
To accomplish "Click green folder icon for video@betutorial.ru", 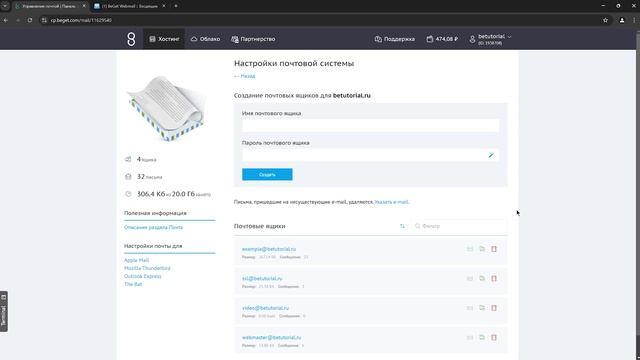I will click(x=482, y=308).
